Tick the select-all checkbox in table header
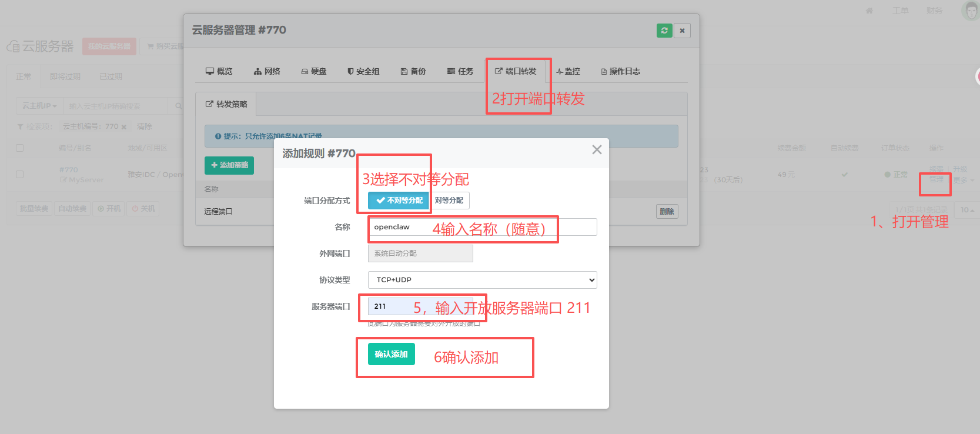The width and height of the screenshot is (980, 434). click(20, 148)
